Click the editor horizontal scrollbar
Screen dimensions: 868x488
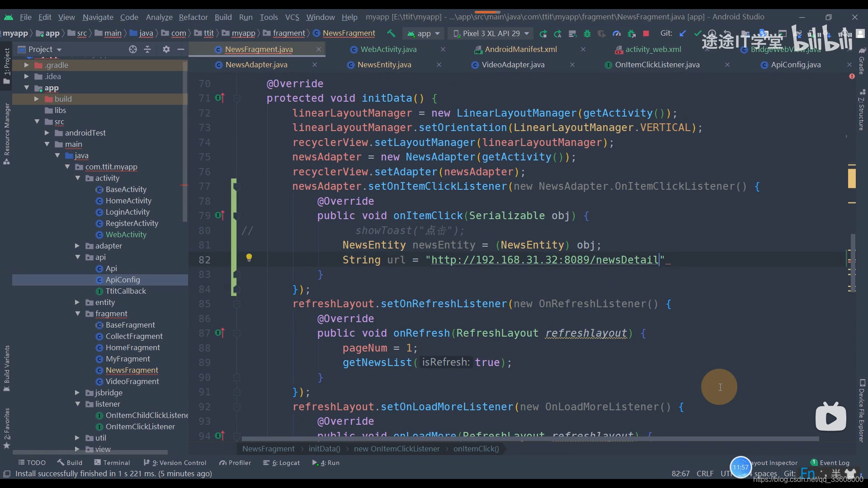click(x=530, y=439)
